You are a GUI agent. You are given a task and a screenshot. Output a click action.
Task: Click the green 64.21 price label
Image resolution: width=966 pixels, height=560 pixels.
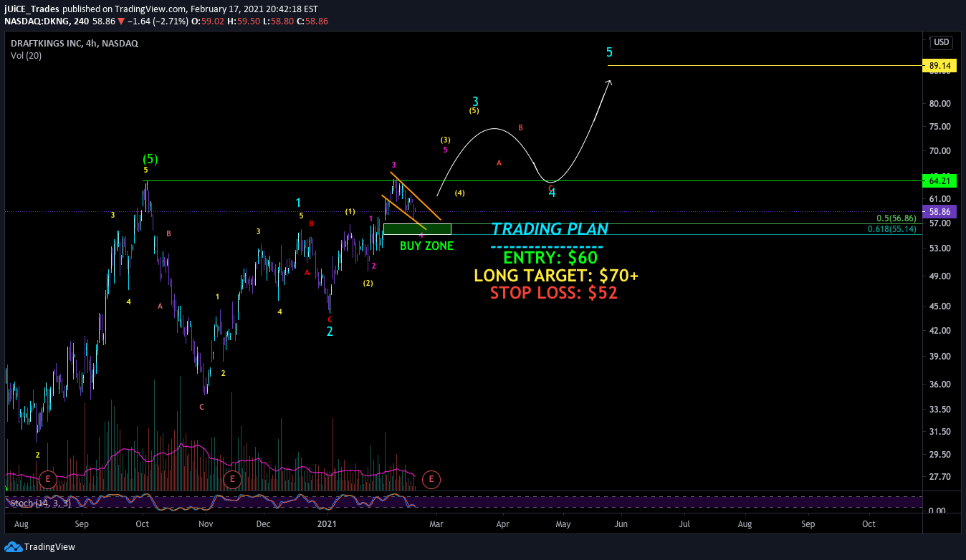point(940,180)
